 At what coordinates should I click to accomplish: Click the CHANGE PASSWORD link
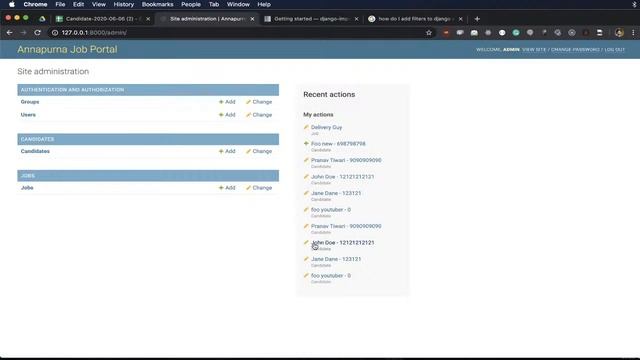pyautogui.click(x=575, y=49)
